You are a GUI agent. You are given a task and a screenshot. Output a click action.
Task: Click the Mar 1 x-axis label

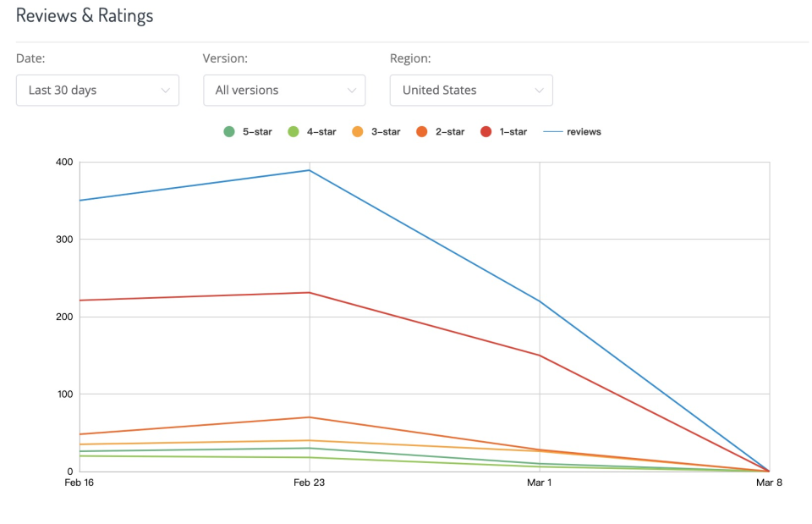[540, 483]
